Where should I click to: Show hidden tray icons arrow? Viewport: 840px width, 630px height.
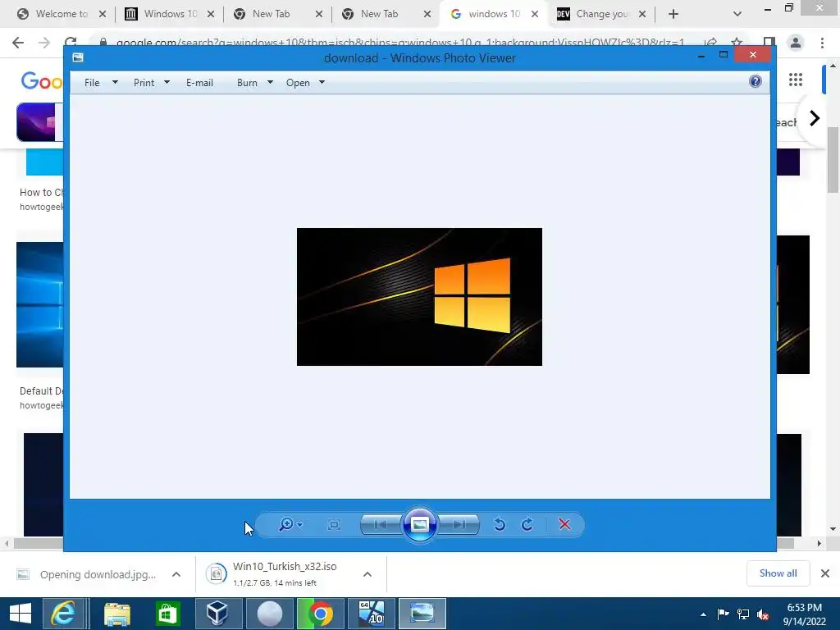coord(703,614)
